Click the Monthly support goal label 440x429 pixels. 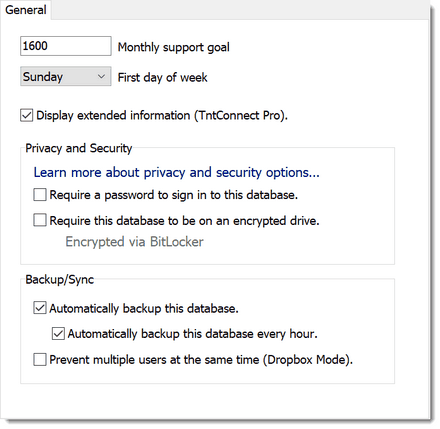174,47
